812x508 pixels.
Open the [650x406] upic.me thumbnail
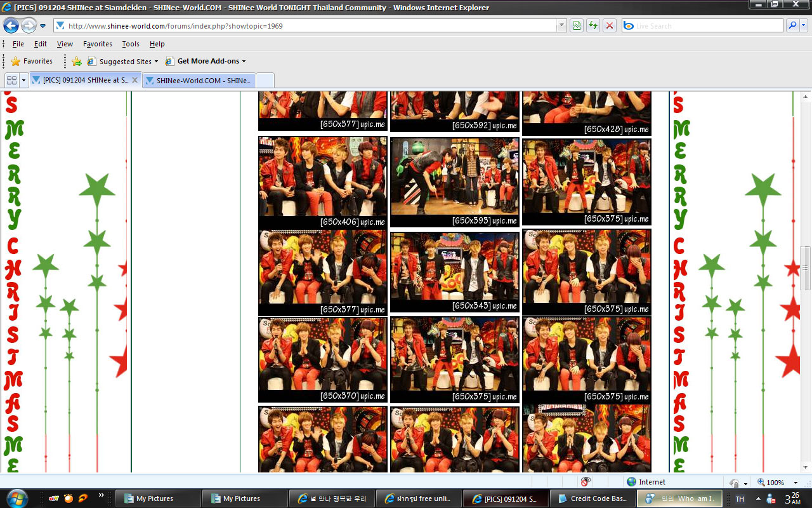[322, 182]
